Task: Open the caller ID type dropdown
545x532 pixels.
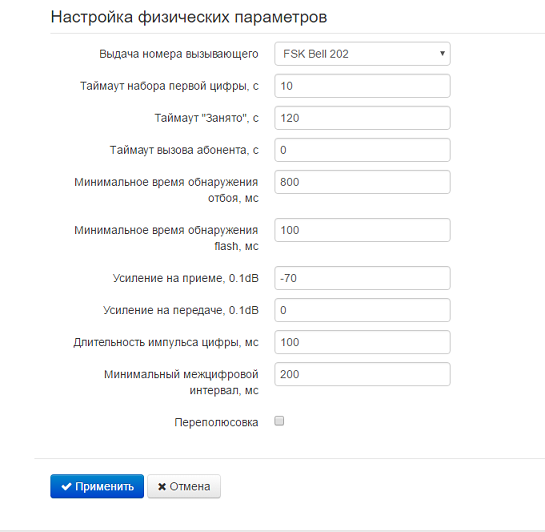Action: (x=362, y=54)
